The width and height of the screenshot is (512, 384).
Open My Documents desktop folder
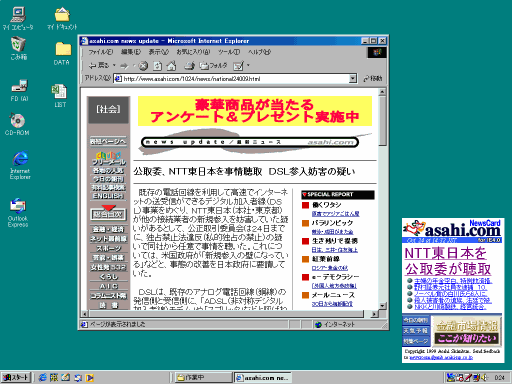click(x=62, y=19)
